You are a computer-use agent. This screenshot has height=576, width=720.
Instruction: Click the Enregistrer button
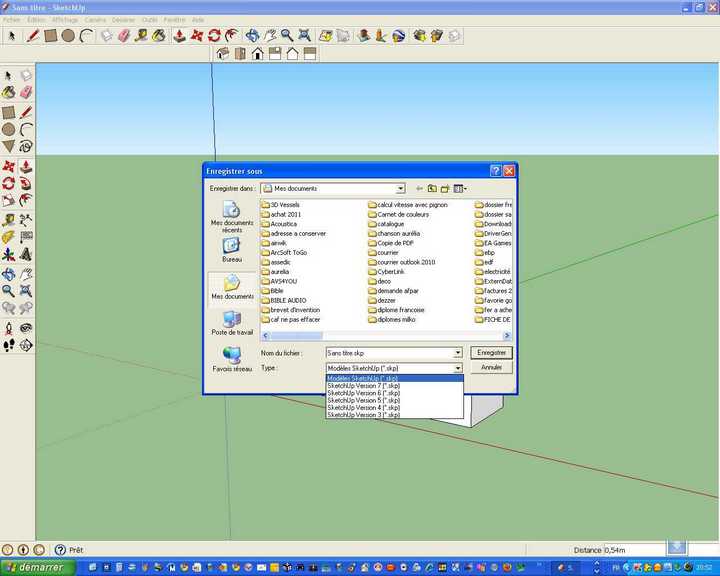click(x=491, y=353)
